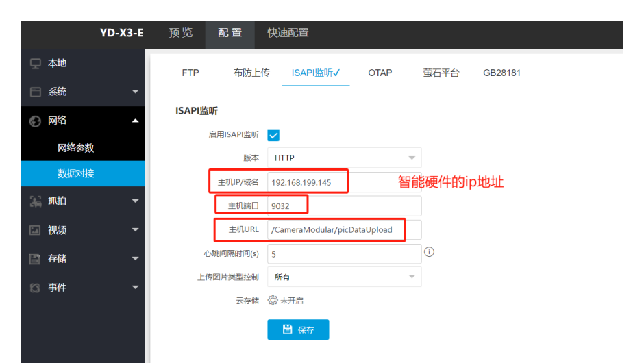Screen dimensions: 644x363
Task: Click the 保存 save button
Action: (298, 329)
